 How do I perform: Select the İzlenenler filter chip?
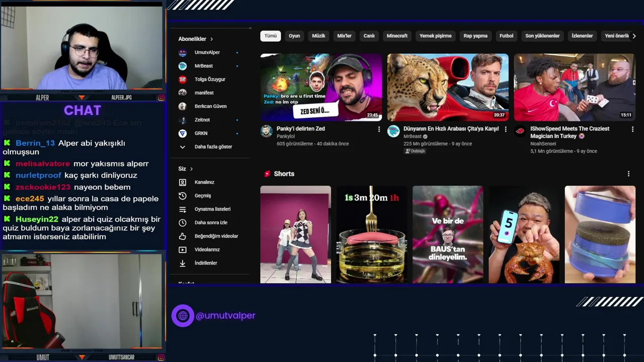[x=582, y=36]
